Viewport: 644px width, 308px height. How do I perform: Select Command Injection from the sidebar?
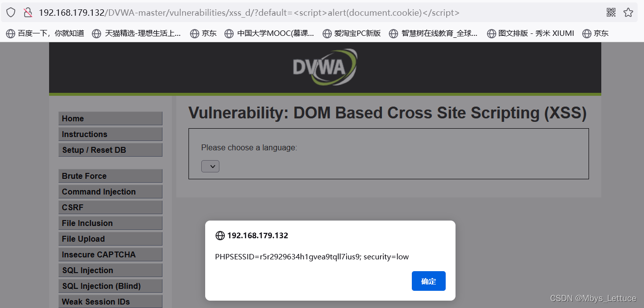(x=110, y=192)
